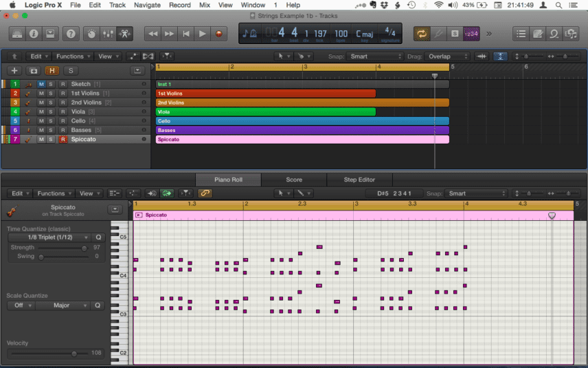Click the global Solo S button in track header
Screen dimensions: 588x368
click(71, 71)
